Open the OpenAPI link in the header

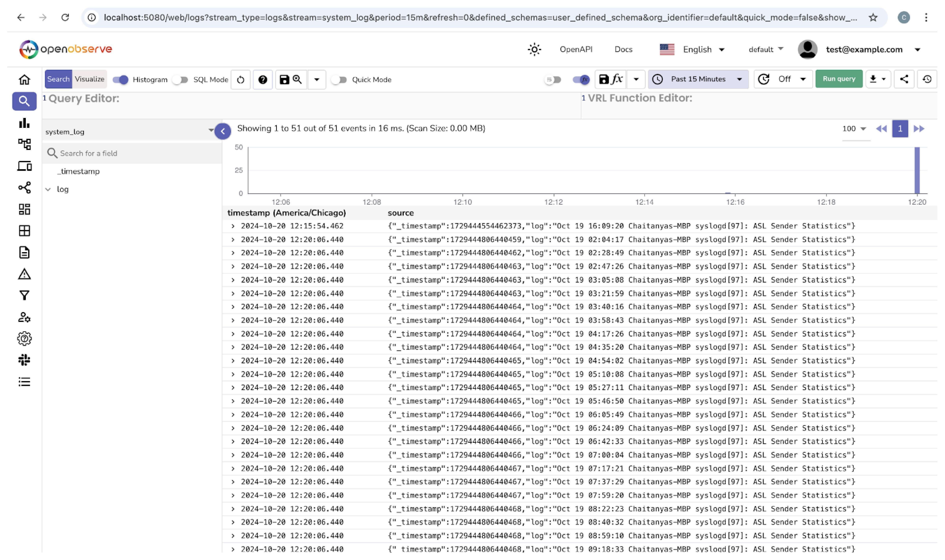(x=576, y=49)
